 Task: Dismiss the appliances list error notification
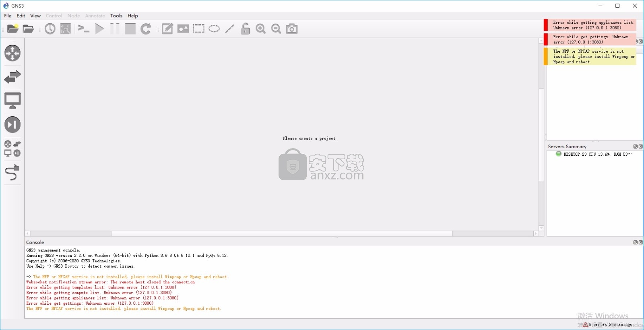(590, 25)
